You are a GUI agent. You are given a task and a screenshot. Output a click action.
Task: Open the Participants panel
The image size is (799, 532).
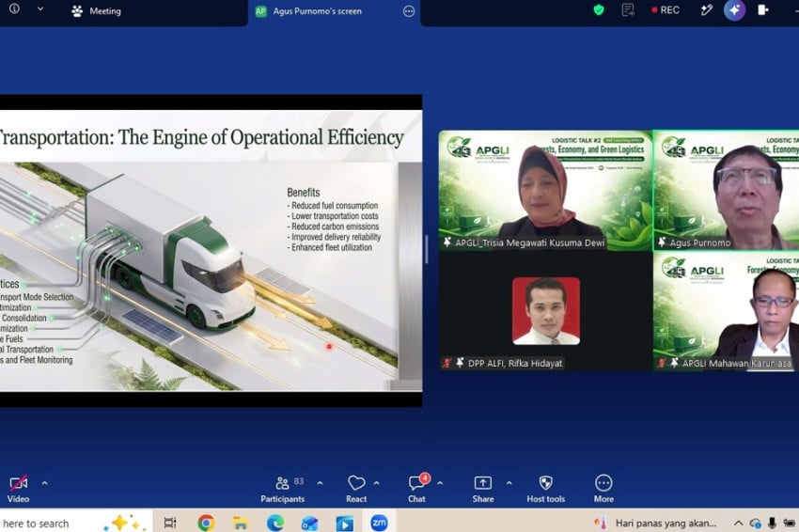(x=283, y=489)
